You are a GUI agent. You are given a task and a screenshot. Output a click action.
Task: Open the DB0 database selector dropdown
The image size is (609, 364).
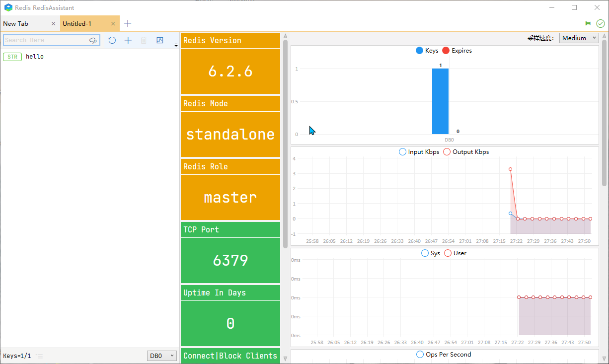pyautogui.click(x=162, y=356)
